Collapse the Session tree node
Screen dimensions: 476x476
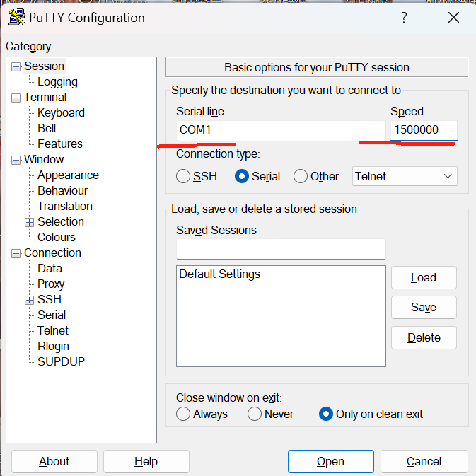[16, 66]
